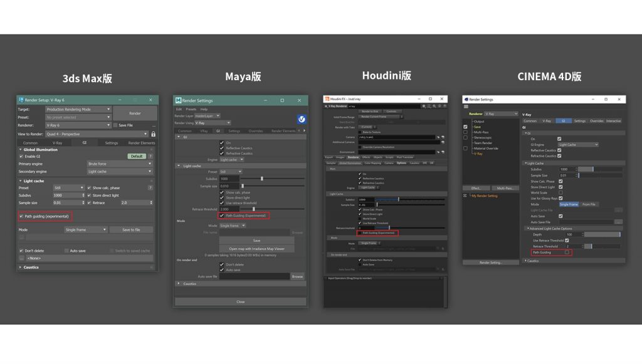This screenshot has height=364, width=642.
Task: Switch to the Settings tab in Maya
Action: pos(234,131)
